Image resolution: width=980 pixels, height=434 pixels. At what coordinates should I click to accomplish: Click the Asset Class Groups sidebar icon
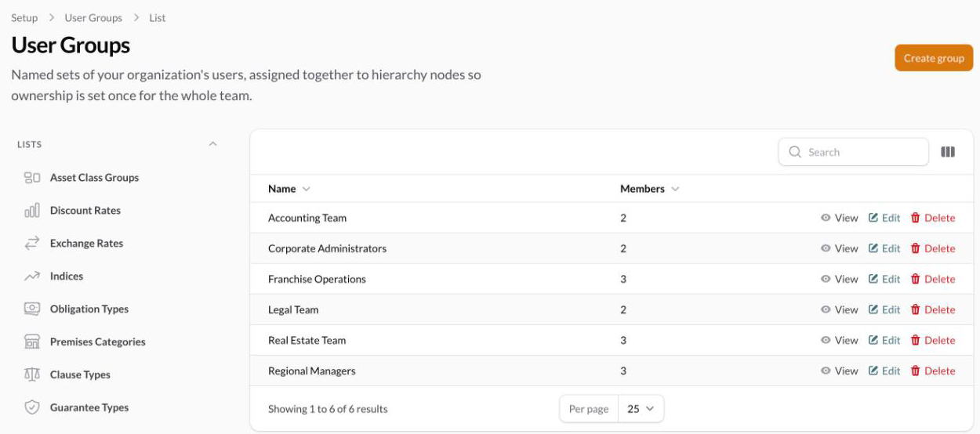coord(32,178)
